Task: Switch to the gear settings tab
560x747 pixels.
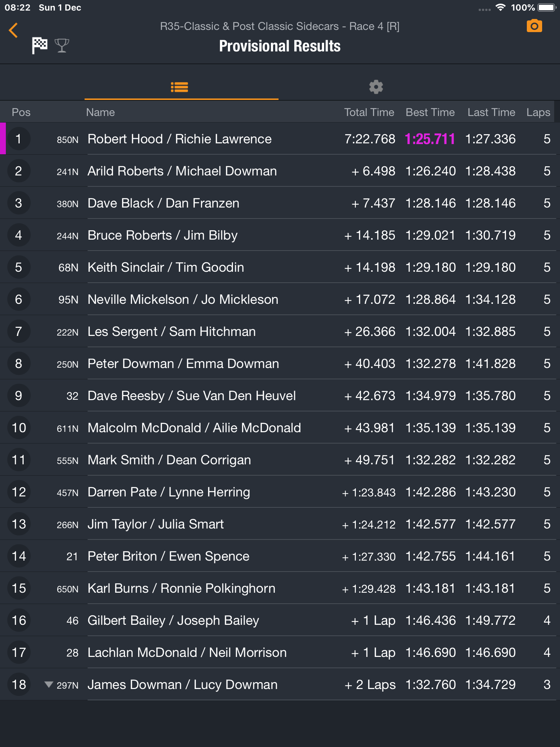Action: point(376,87)
